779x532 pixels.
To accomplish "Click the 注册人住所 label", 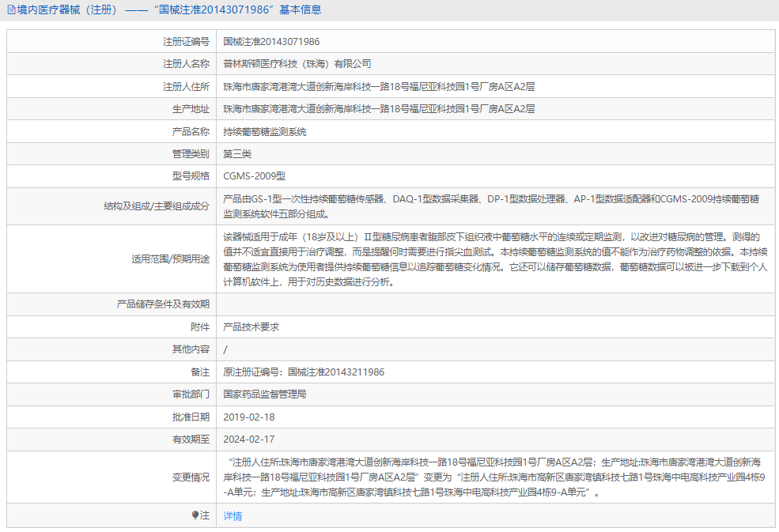I will (187, 87).
